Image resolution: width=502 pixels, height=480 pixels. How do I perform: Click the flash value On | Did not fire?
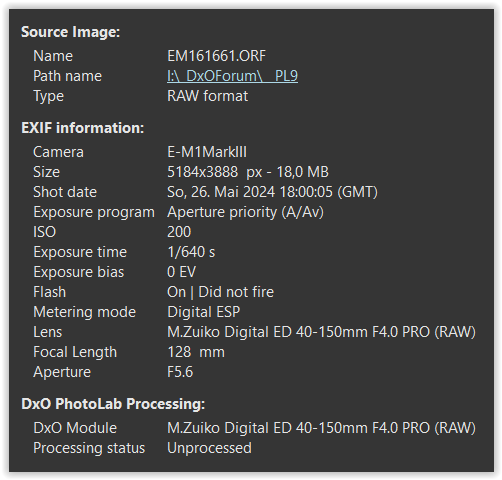(220, 292)
